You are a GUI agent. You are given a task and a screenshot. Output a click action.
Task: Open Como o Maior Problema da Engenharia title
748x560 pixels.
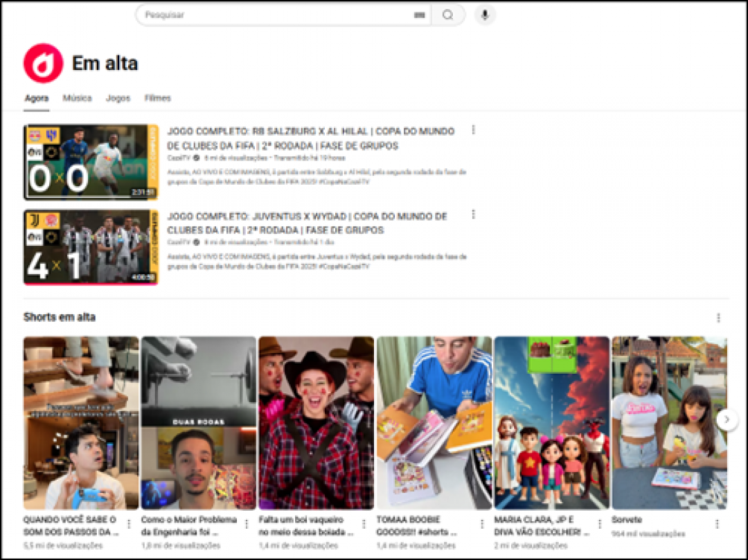(x=189, y=525)
